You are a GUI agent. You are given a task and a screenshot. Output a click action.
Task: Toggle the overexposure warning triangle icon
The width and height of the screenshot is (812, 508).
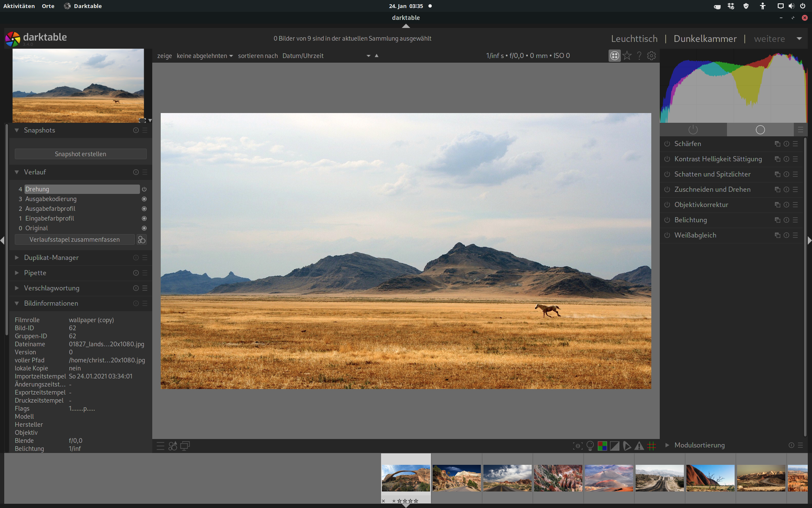(x=639, y=446)
